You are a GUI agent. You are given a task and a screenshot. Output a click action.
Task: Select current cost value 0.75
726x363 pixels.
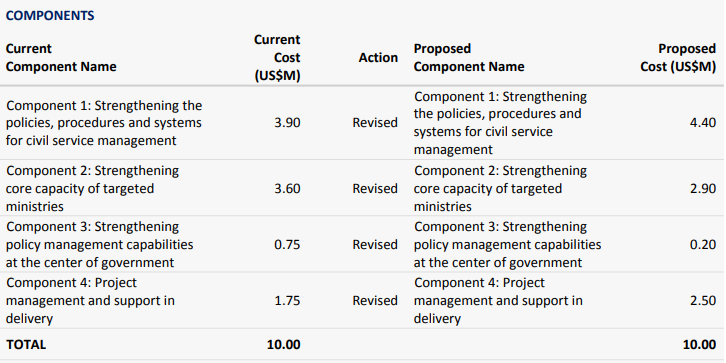287,244
